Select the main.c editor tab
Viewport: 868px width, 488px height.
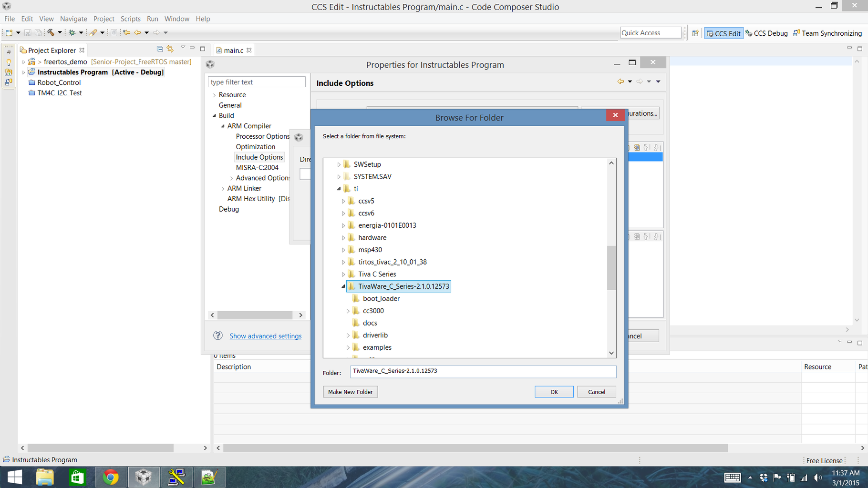pyautogui.click(x=233, y=50)
